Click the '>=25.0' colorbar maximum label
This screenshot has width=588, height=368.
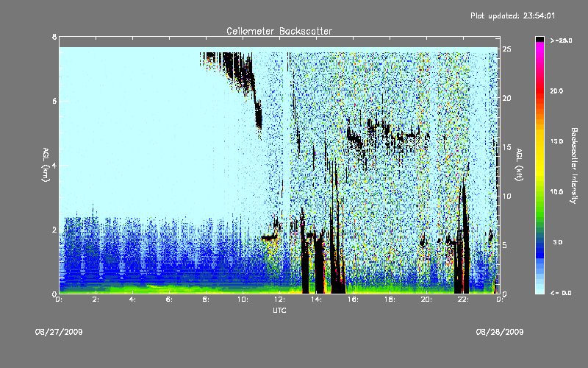[x=561, y=40]
